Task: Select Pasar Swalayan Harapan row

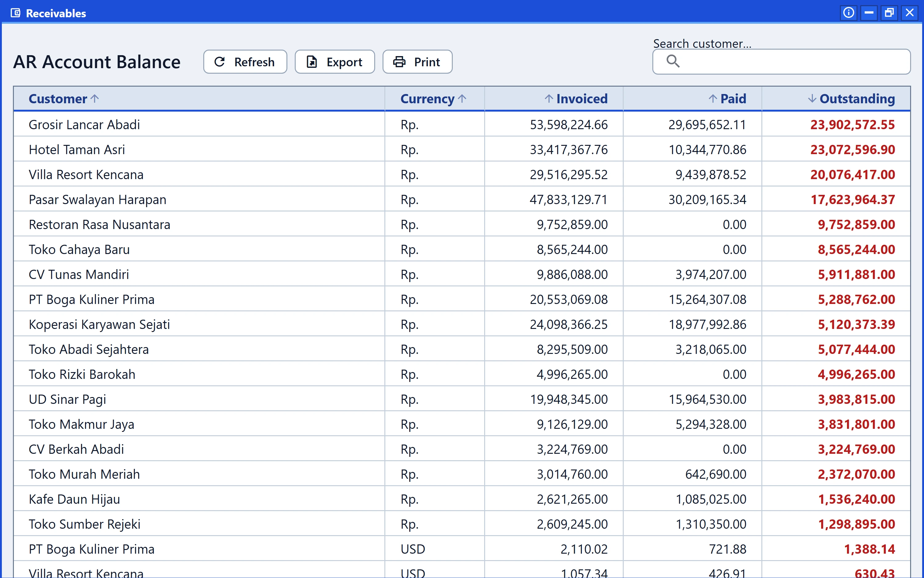Action: pyautogui.click(x=462, y=199)
